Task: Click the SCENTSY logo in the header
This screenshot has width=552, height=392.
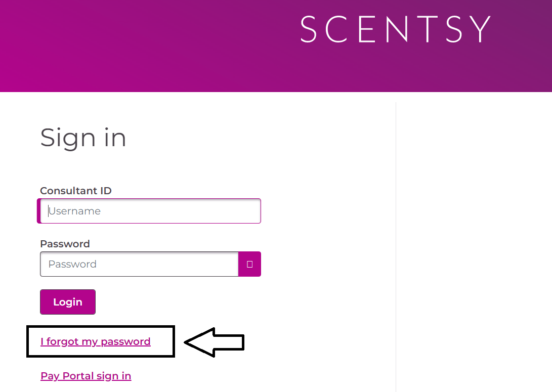Action: (395, 29)
